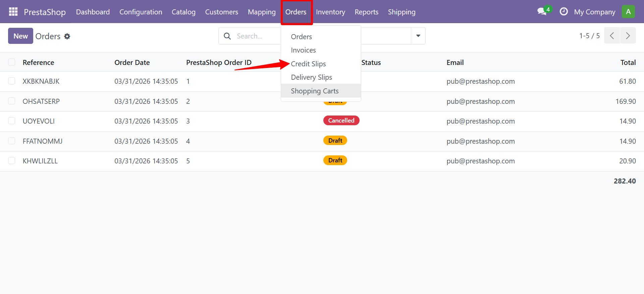This screenshot has width=644, height=294.
Task: Select the KHWLILZLL order checkbox
Action: point(12,161)
